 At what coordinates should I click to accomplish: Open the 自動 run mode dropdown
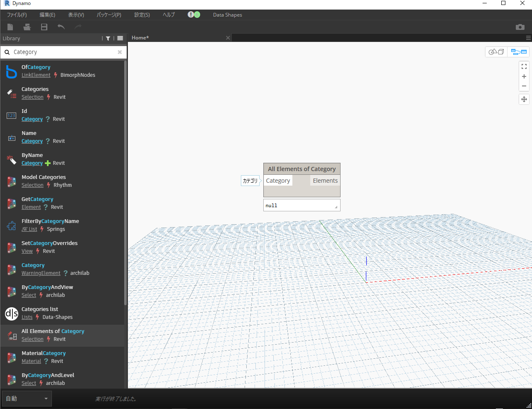(x=27, y=399)
